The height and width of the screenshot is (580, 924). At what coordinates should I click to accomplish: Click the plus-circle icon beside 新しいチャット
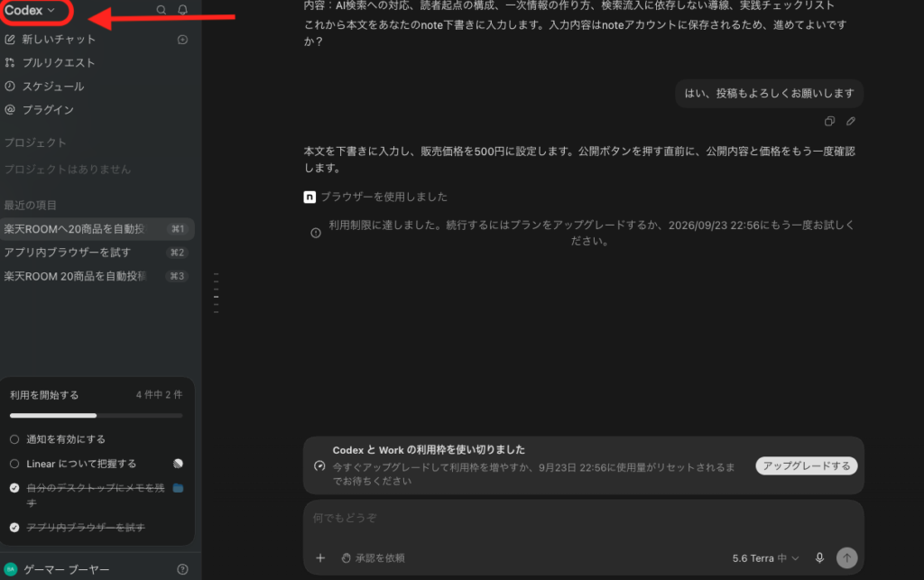click(182, 40)
